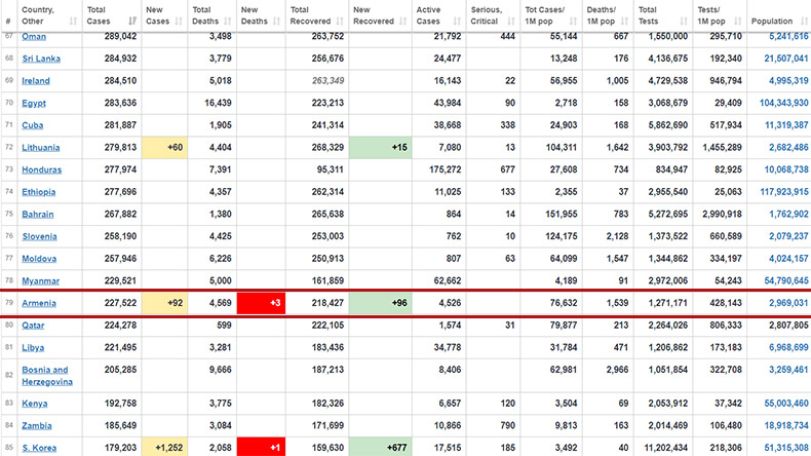Viewport: 811px width, 456px height.
Task: Click Lithuania new recovered +15 cell
Action: pyautogui.click(x=380, y=148)
